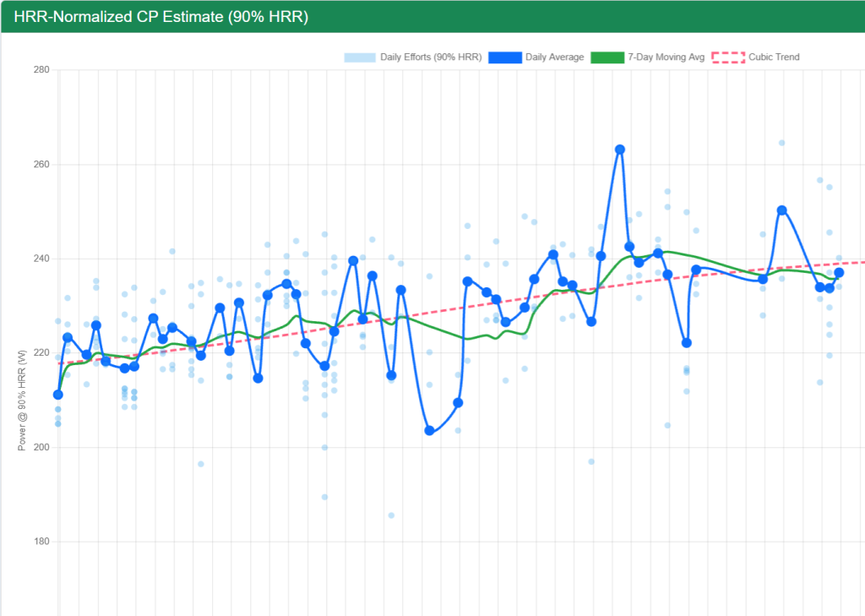Click the lowest Daily Average dot near 203

[x=429, y=431]
